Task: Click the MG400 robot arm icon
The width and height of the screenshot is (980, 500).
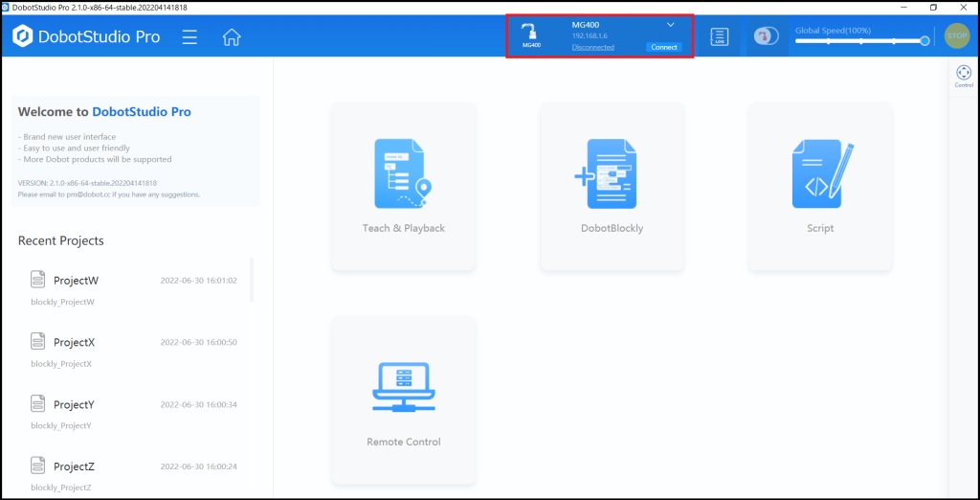Action: [x=531, y=35]
